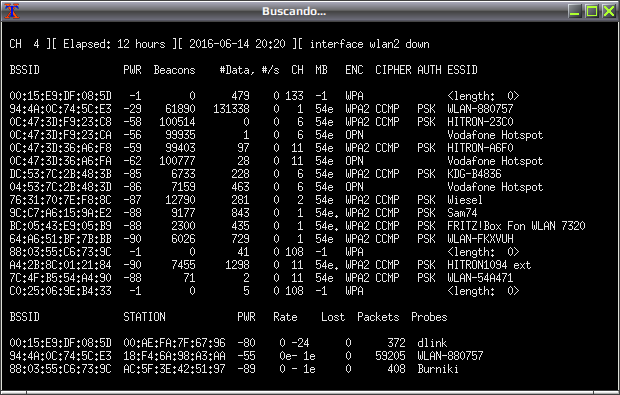Click the Elapsed: 12 hours text
Screen dimensions: 620x395
pyautogui.click(x=114, y=44)
